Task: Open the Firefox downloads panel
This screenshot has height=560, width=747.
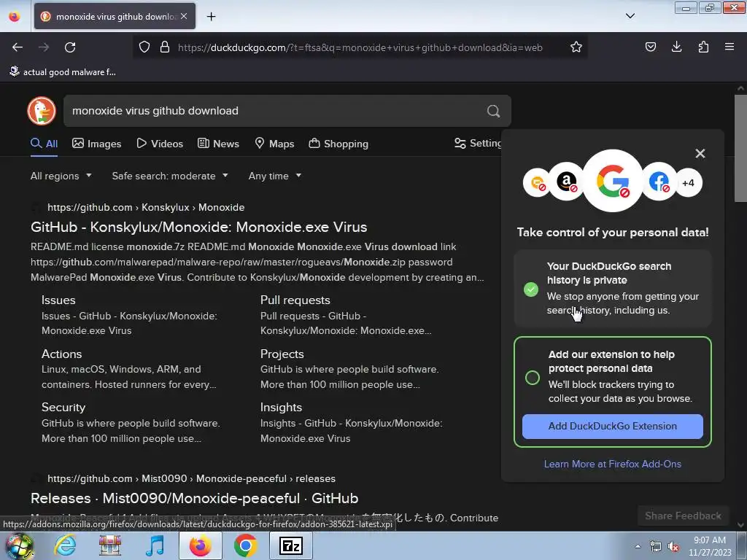Action: 676,47
